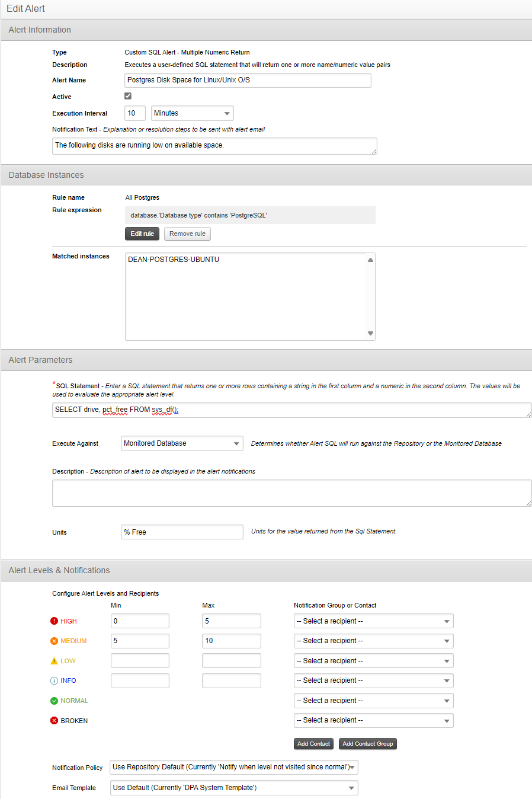Toggle the Active checkbox
532x799 pixels.
(128, 96)
